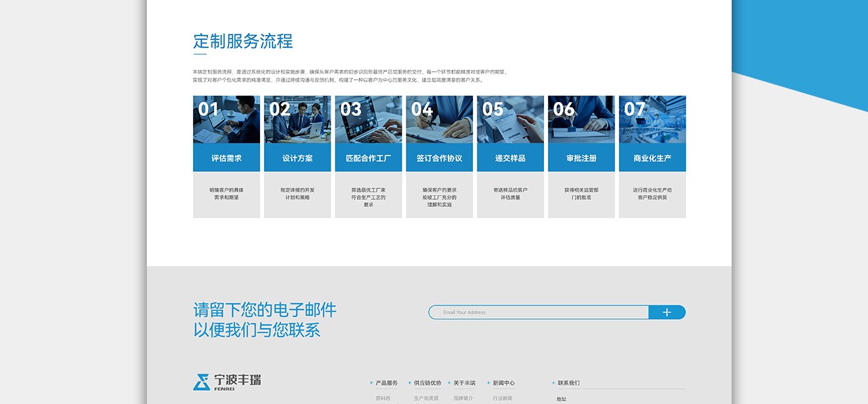This screenshot has height=404, width=868.
Task: Open the 新闻中心 footer menu
Action: point(504,383)
